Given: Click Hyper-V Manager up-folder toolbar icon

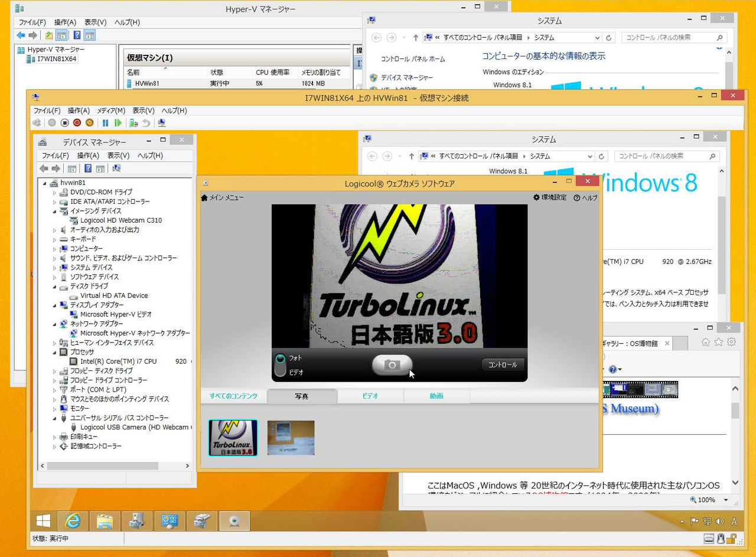Looking at the screenshot, I should tap(49, 35).
